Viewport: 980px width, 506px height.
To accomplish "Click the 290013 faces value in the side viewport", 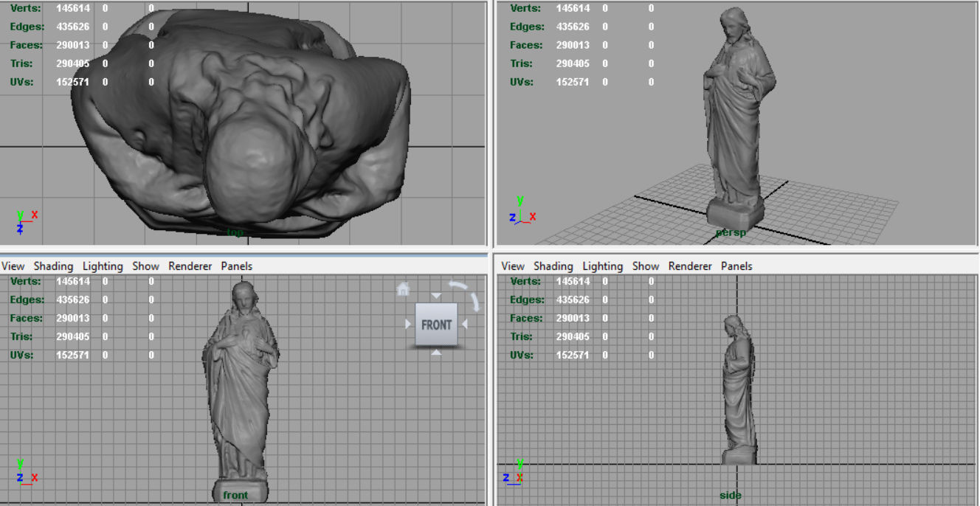I will pos(573,318).
